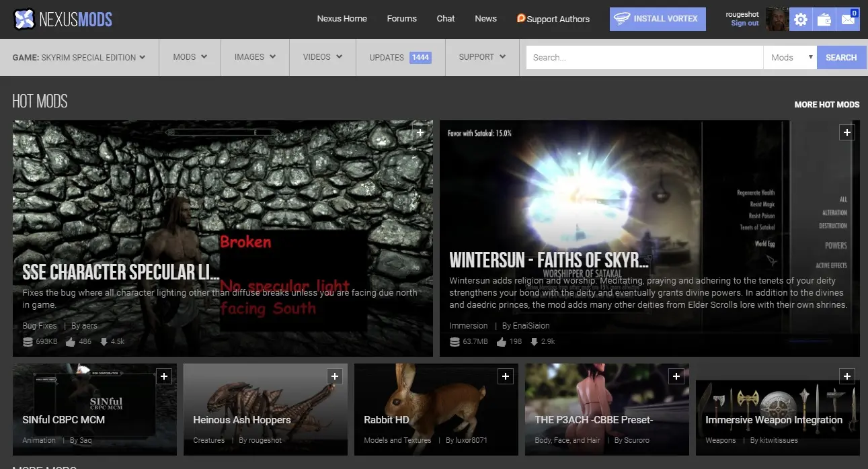
Task: Click the plus icon on SSE Character Specular card
Action: pyautogui.click(x=420, y=133)
